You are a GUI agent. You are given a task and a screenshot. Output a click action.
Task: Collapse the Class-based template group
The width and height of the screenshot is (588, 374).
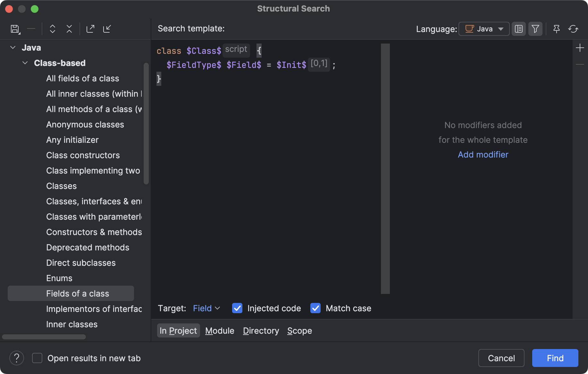click(x=25, y=63)
